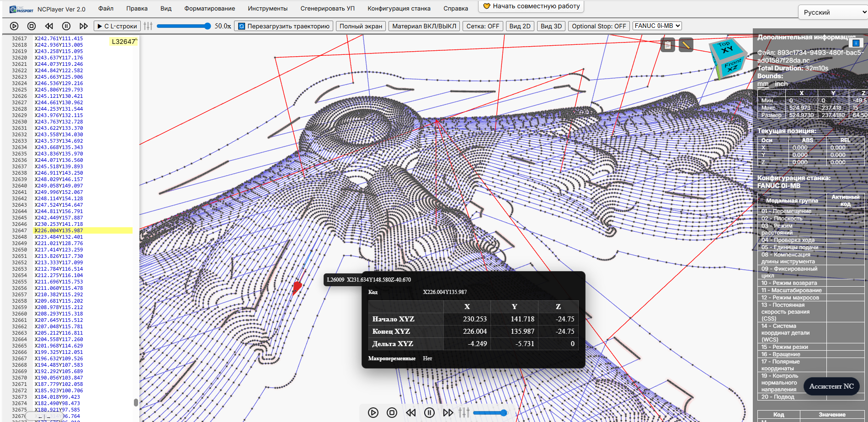This screenshot has height=422, width=868.
Task: Start collaboration with Начать совместную работу
Action: tap(531, 6)
